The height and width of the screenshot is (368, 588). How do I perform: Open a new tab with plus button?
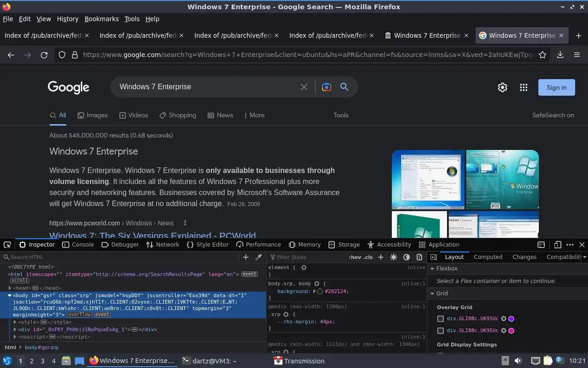578,35
